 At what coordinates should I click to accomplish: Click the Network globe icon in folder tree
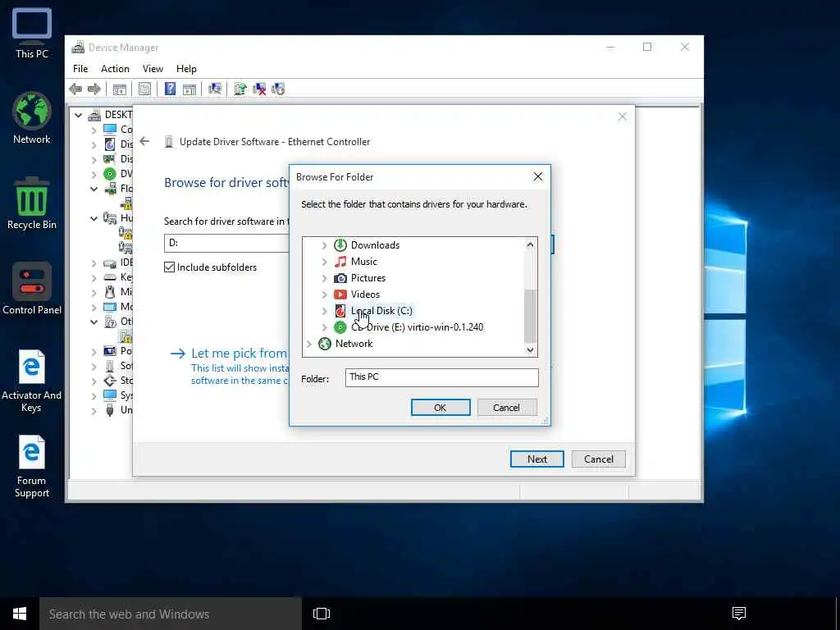325,344
